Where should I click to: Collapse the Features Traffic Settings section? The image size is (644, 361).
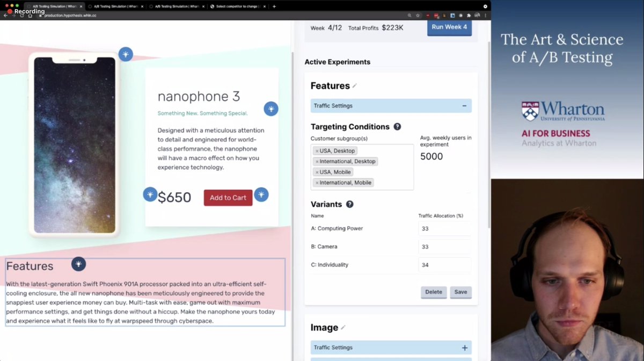(464, 106)
